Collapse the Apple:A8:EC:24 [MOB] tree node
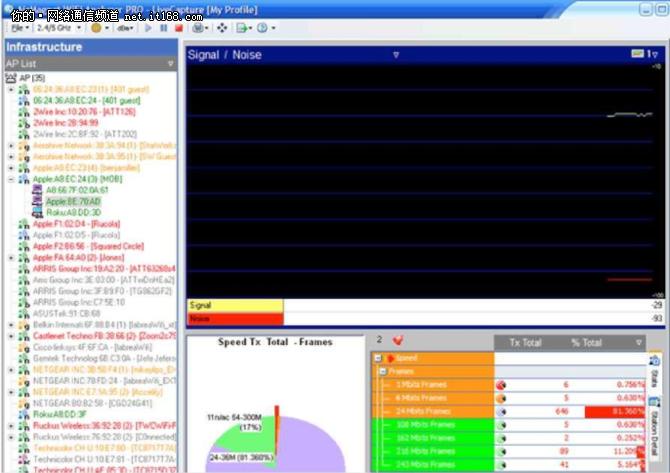 click(x=11, y=178)
